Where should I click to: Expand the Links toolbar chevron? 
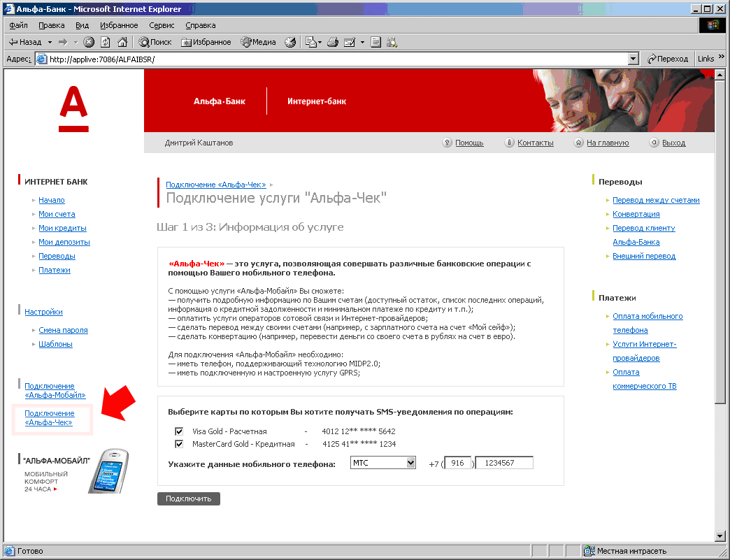tap(721, 57)
